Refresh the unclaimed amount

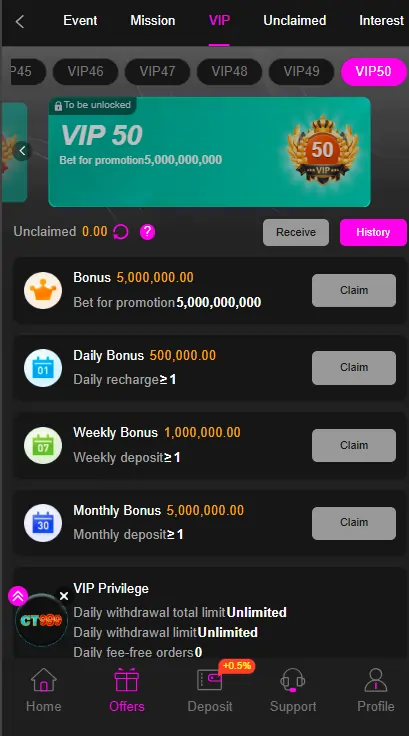[x=121, y=232]
